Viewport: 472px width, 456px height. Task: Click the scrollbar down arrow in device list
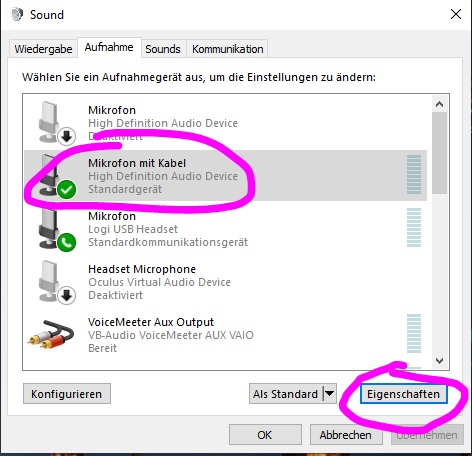pos(439,361)
